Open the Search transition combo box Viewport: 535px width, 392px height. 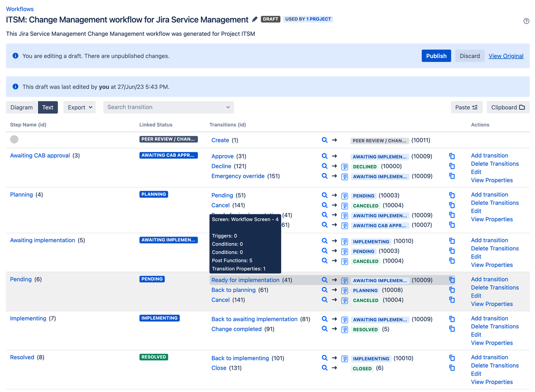coord(168,107)
